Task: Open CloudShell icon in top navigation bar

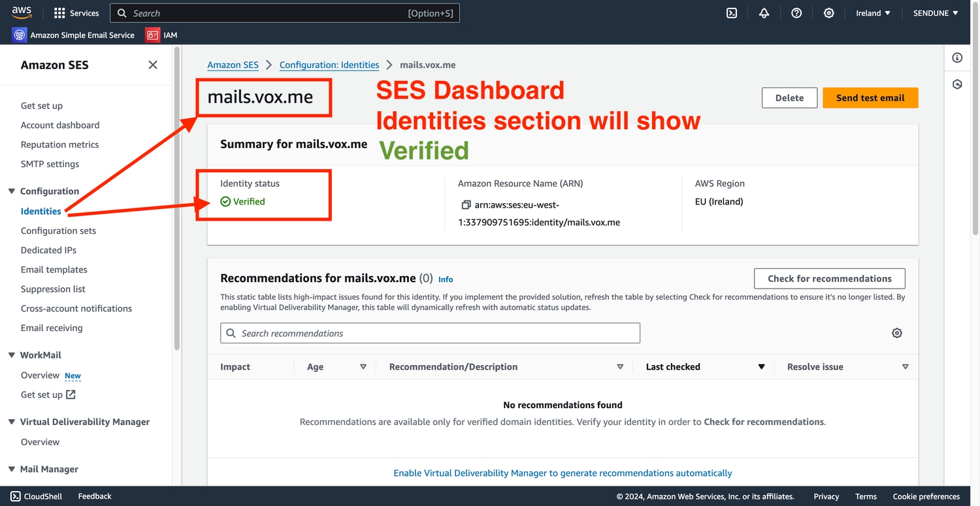Action: 732,13
